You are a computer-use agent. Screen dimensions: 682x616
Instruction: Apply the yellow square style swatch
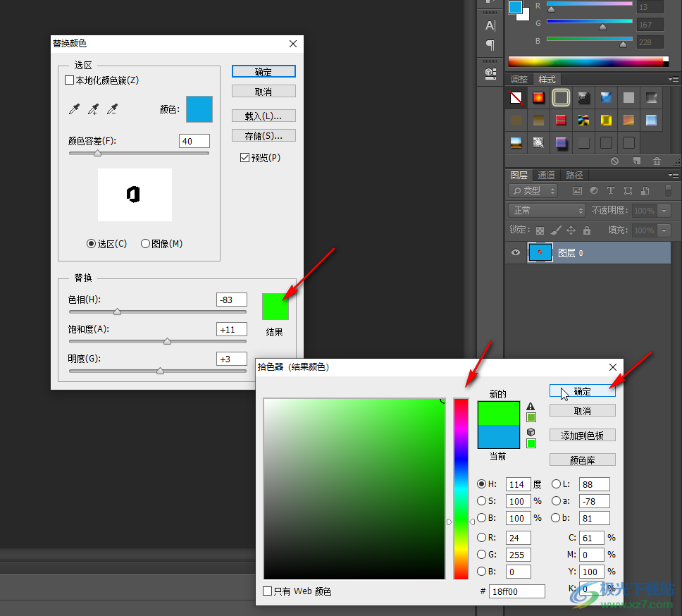coord(606,120)
